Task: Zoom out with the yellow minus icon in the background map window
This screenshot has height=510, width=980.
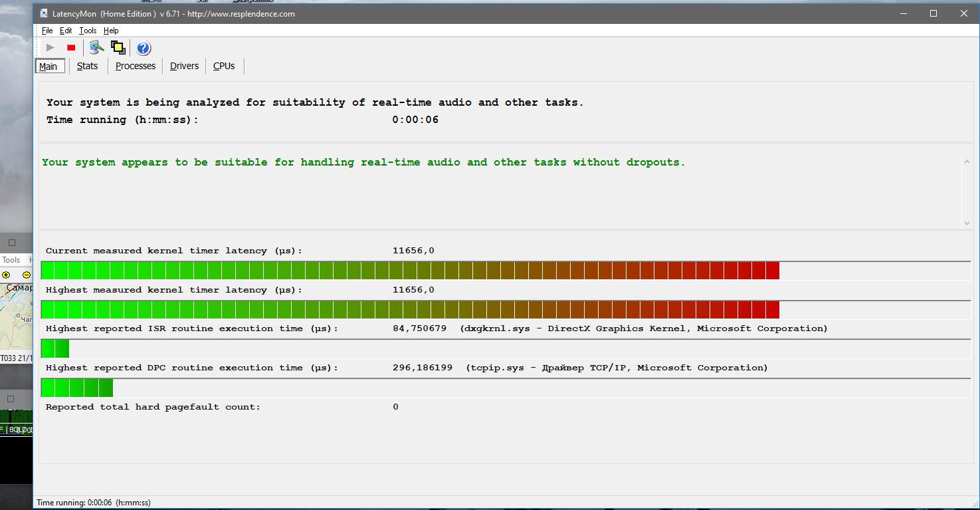Action: 27,275
